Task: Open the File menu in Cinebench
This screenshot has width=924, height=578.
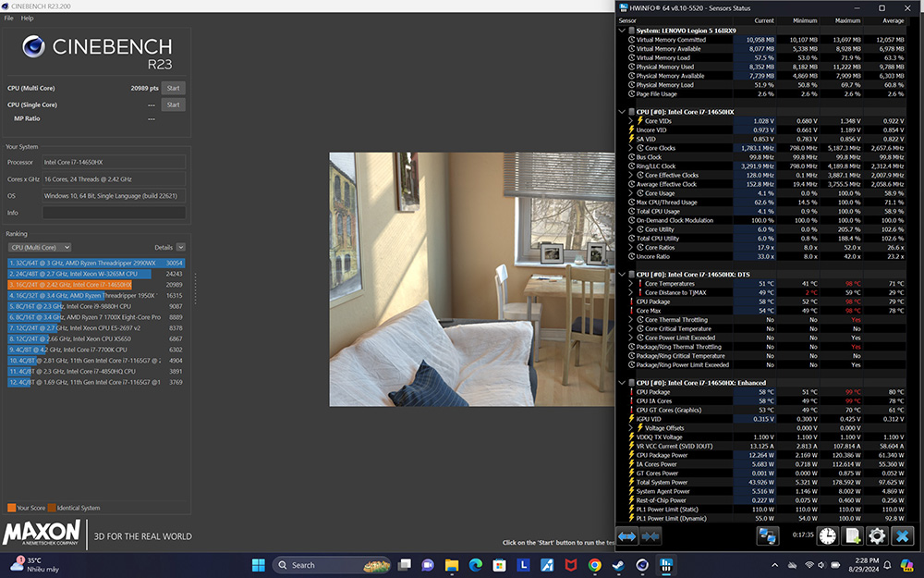Action: pyautogui.click(x=9, y=18)
